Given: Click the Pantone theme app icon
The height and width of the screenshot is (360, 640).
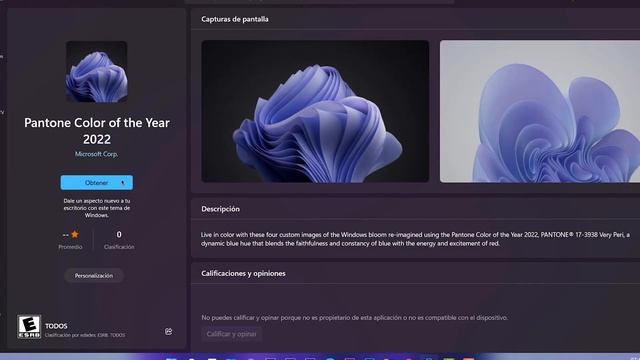Looking at the screenshot, I should 97,71.
